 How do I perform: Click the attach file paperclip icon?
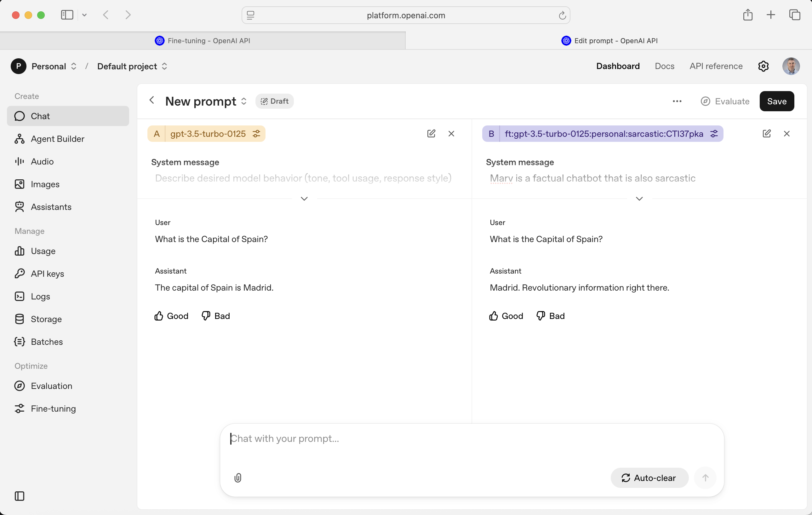tap(238, 478)
